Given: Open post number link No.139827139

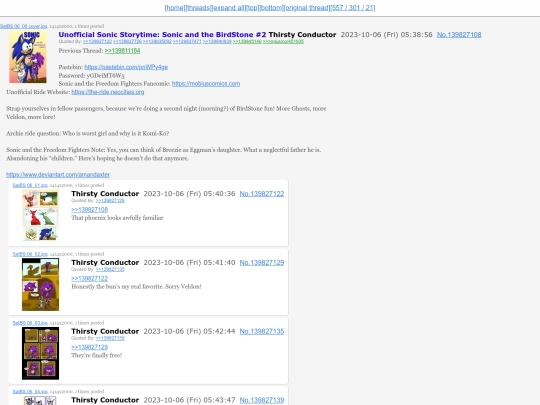Looking at the screenshot, I should 262,400.
